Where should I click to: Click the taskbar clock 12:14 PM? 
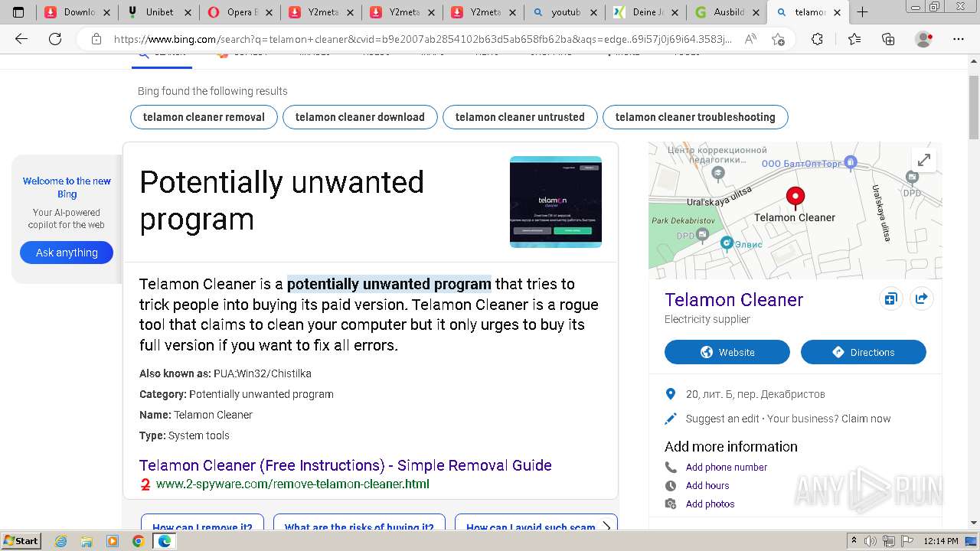click(942, 541)
